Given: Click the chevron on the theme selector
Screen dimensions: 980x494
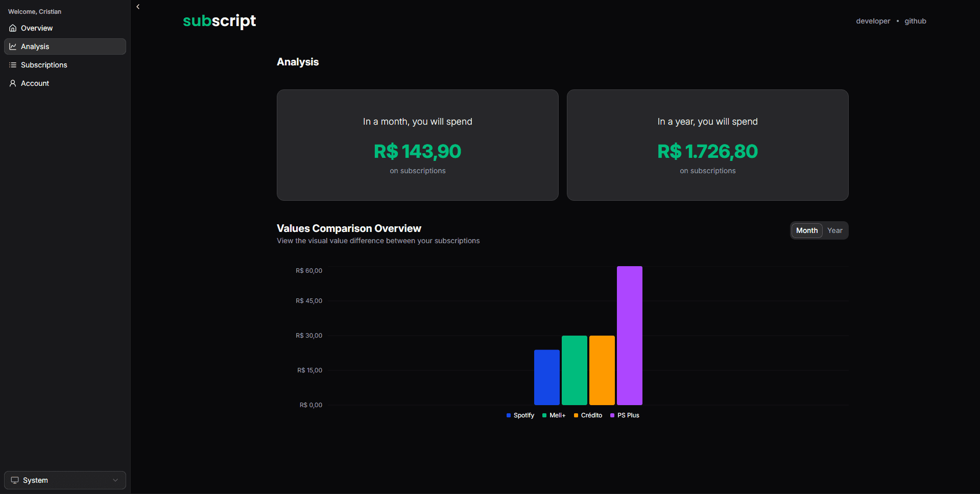Looking at the screenshot, I should [115, 480].
